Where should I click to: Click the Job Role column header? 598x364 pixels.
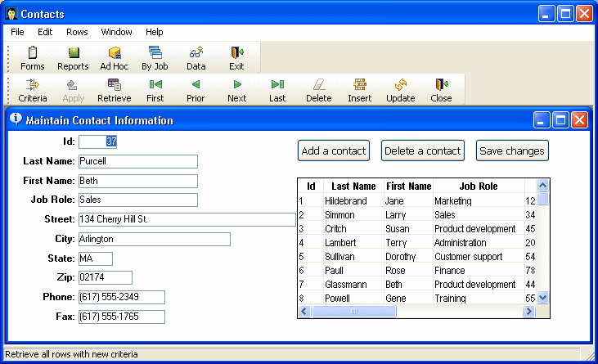479,186
